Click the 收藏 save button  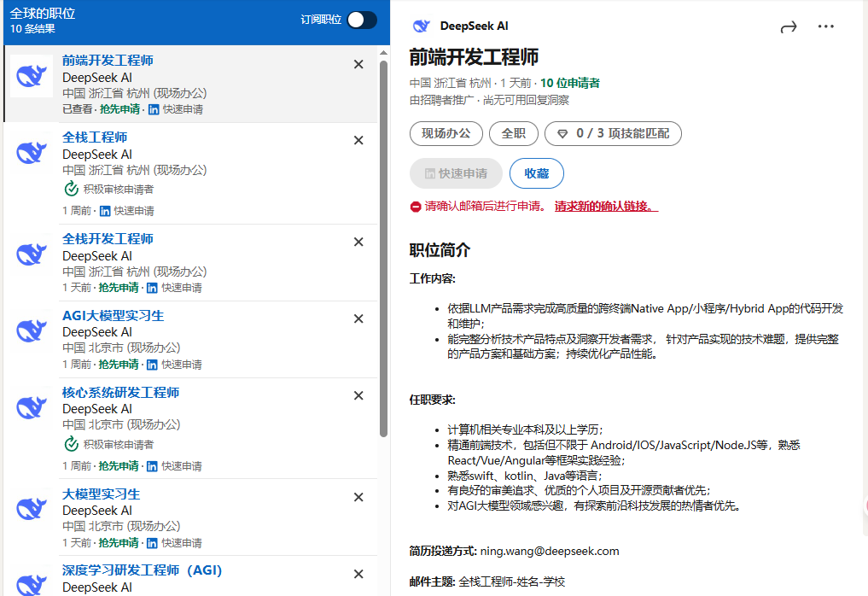coord(536,173)
